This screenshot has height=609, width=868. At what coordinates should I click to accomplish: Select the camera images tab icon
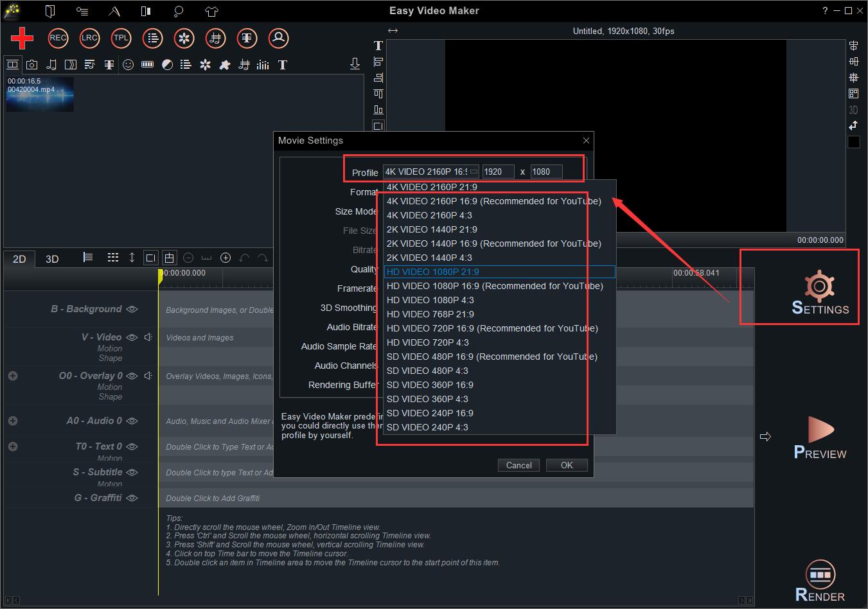click(x=31, y=64)
